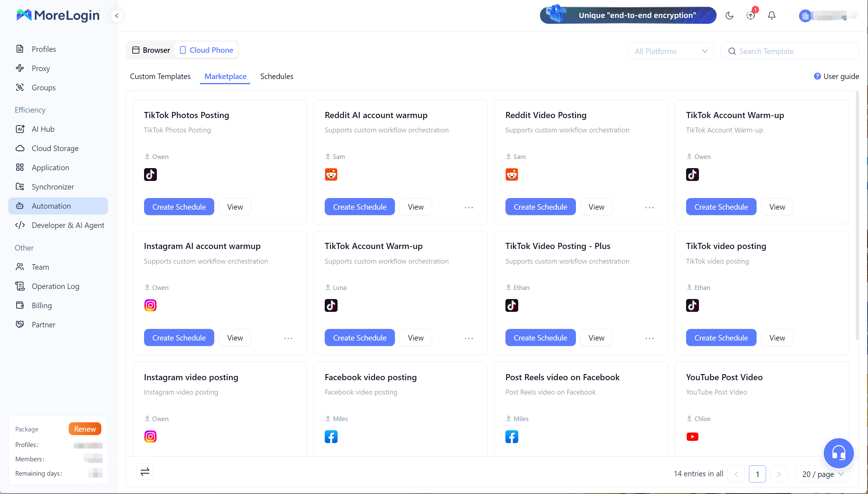The height and width of the screenshot is (494, 868).
Task: Open the end-to-end encryption banner
Action: (x=628, y=15)
